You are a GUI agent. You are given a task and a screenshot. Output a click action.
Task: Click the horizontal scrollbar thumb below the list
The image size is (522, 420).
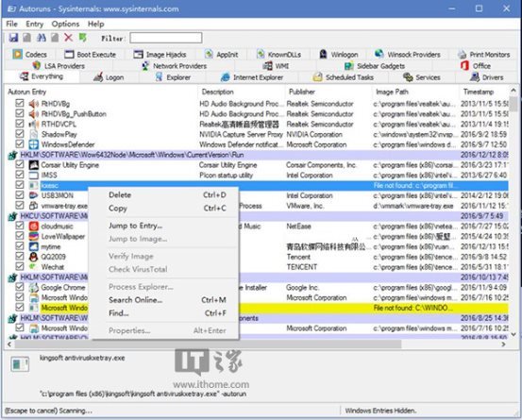[x=208, y=344]
